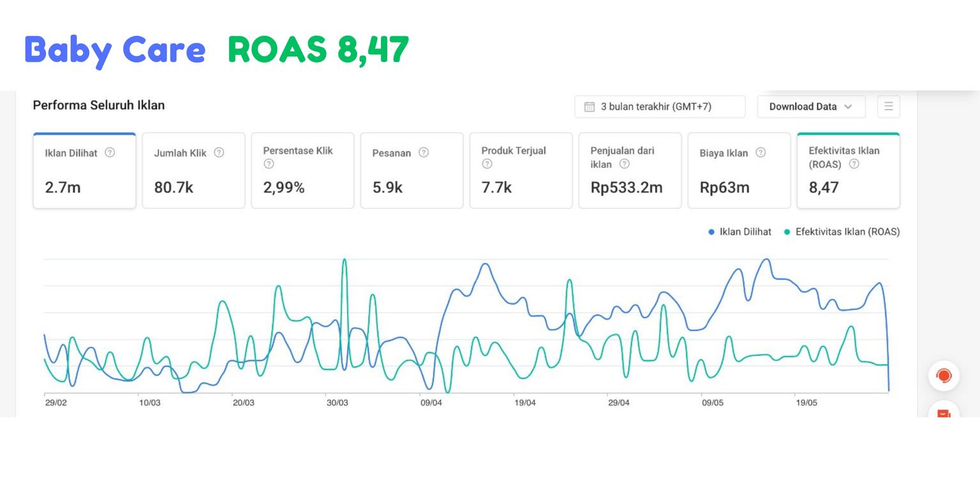Click the 7.7k value
The height and width of the screenshot is (490, 980).
point(496,188)
